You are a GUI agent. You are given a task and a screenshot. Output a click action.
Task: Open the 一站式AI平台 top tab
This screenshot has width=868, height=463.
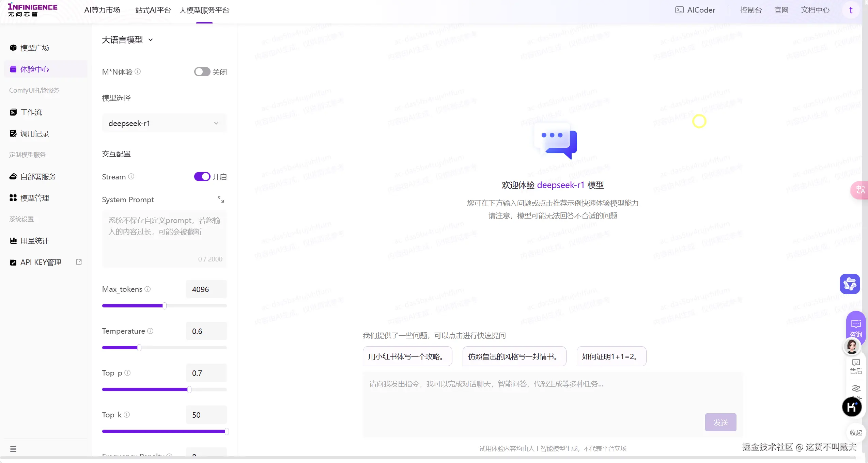click(150, 10)
